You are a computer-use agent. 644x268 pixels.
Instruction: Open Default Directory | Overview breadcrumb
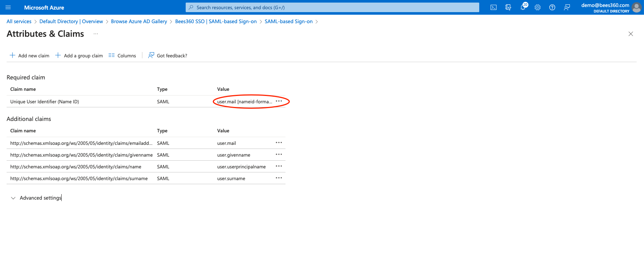pos(71,21)
